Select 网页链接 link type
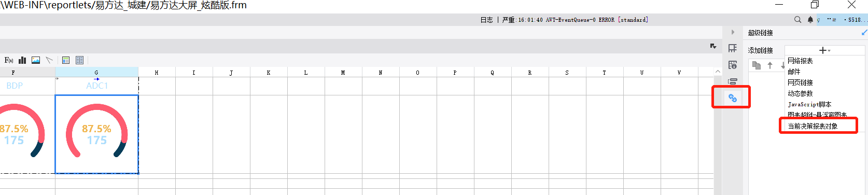 click(800, 82)
